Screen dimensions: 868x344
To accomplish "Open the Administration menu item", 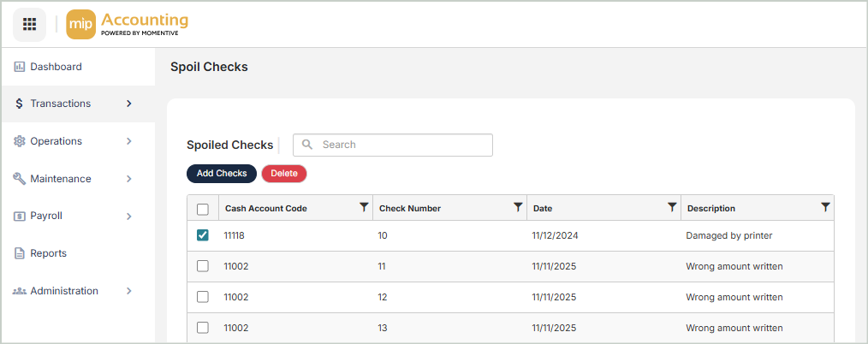I will [x=64, y=291].
